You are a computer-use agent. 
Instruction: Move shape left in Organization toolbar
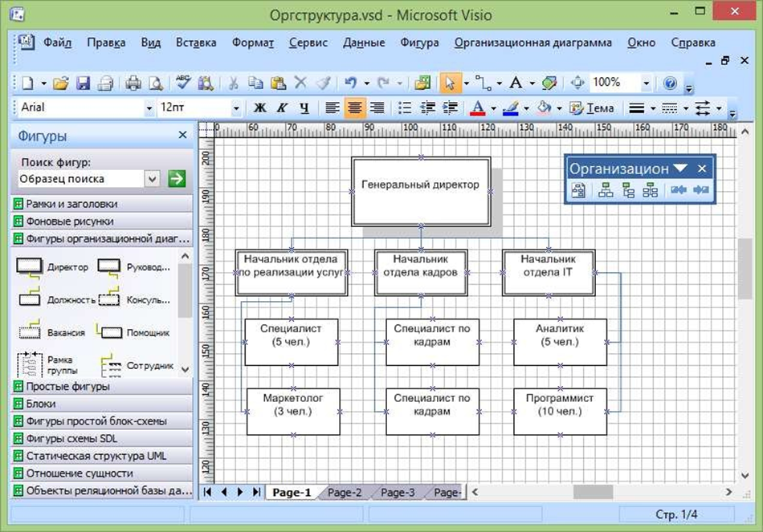click(678, 190)
